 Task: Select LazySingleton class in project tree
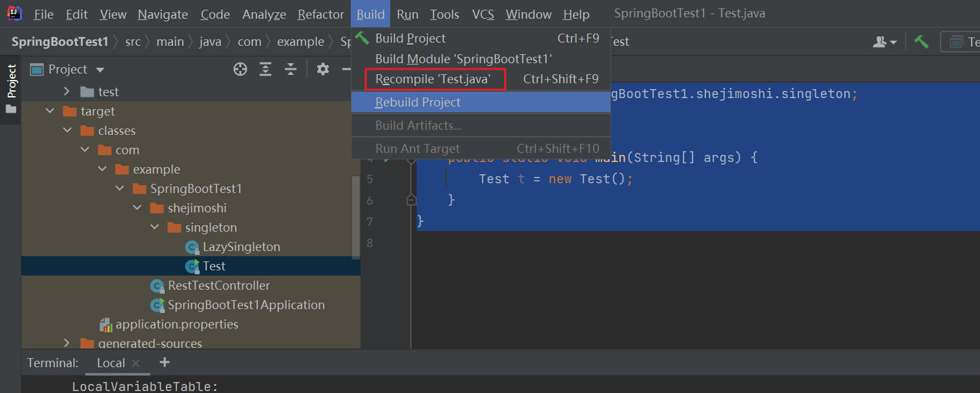tap(241, 247)
